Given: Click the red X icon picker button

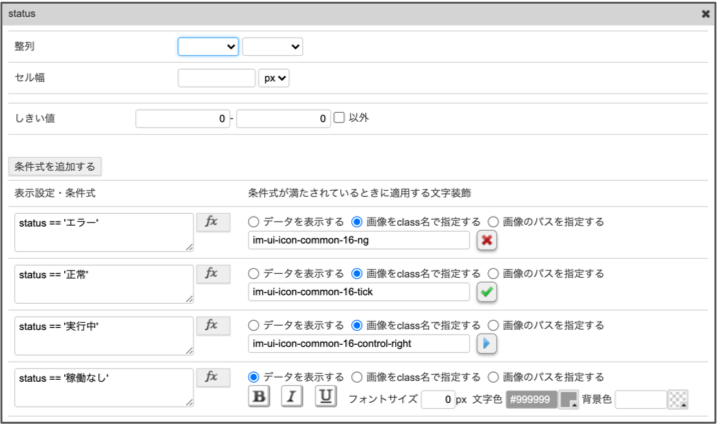Looking at the screenshot, I should pos(486,240).
